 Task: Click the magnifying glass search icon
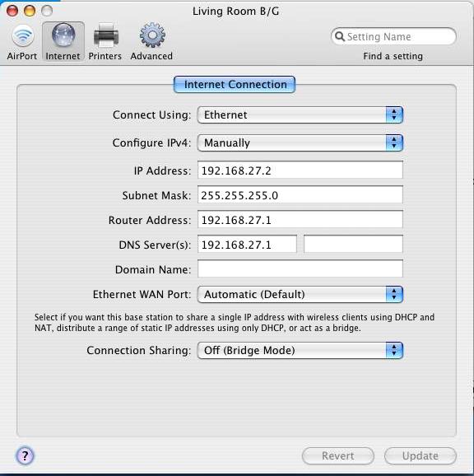click(340, 36)
